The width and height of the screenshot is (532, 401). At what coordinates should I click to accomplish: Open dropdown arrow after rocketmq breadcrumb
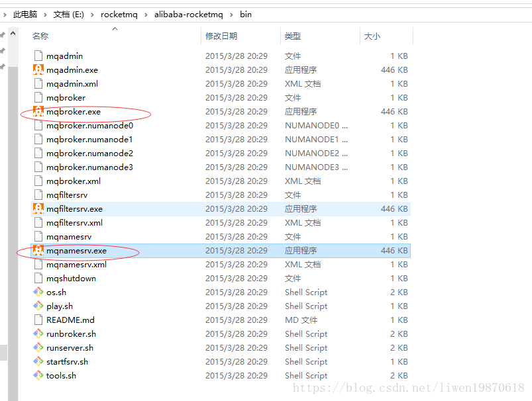point(146,15)
